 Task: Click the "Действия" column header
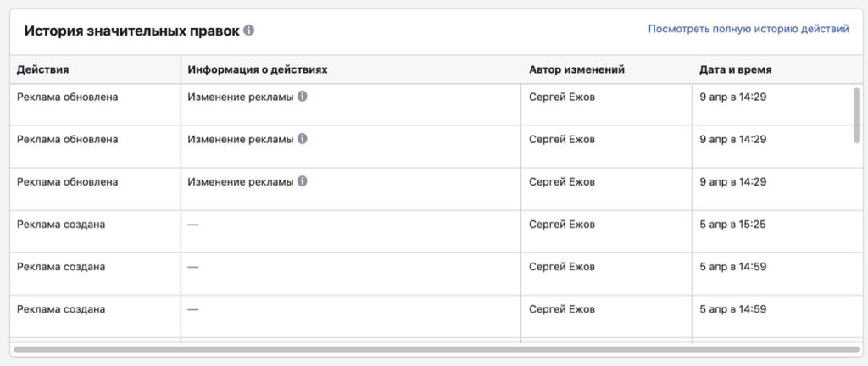coord(42,69)
